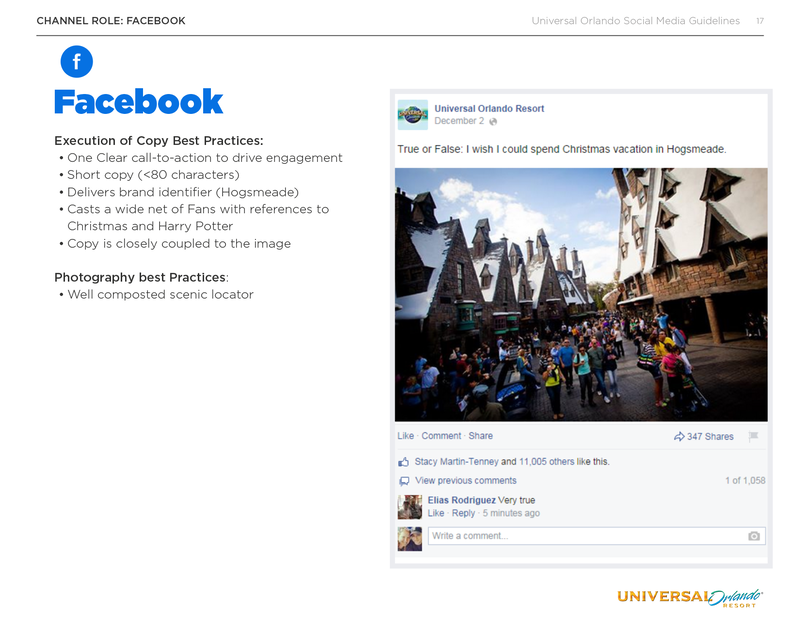Click the large Facebook heading text
This screenshot has width=800, height=618.
tap(138, 102)
